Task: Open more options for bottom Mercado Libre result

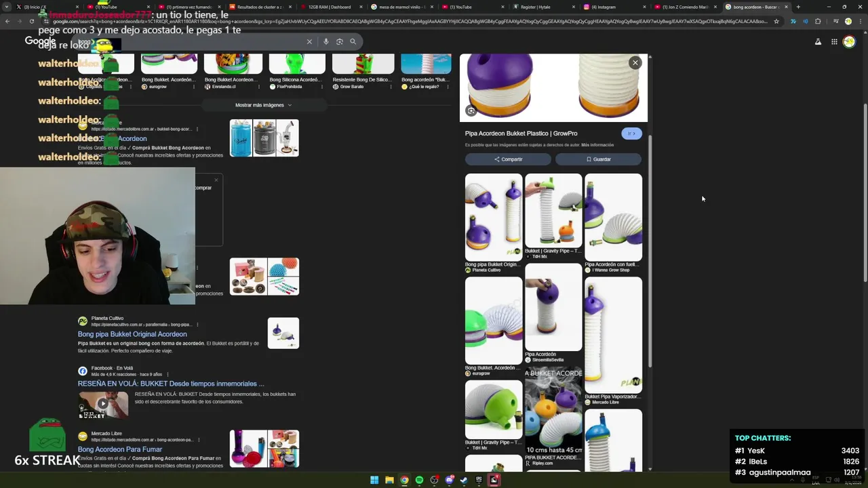Action: [197, 440]
